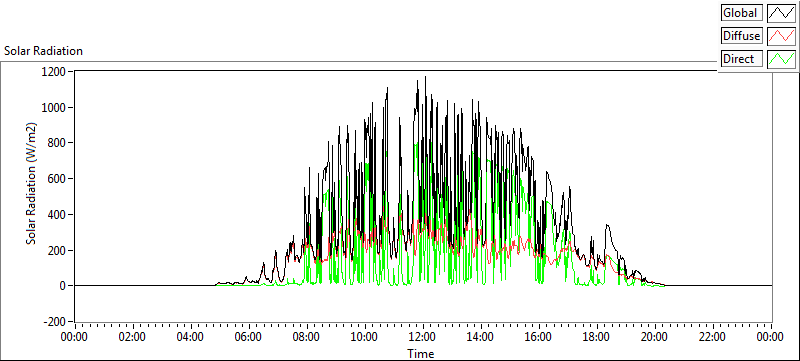The height and width of the screenshot is (361, 800).
Task: Click the Solar Radiation (W/m2) axis label
Action: pos(31,184)
